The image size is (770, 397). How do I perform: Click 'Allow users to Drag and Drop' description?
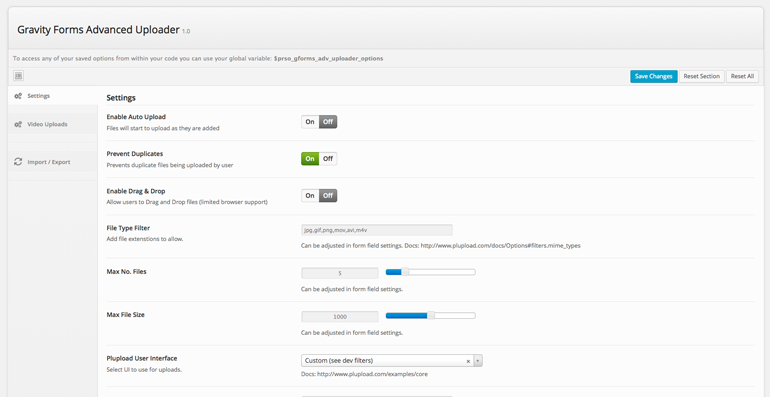[187, 202]
